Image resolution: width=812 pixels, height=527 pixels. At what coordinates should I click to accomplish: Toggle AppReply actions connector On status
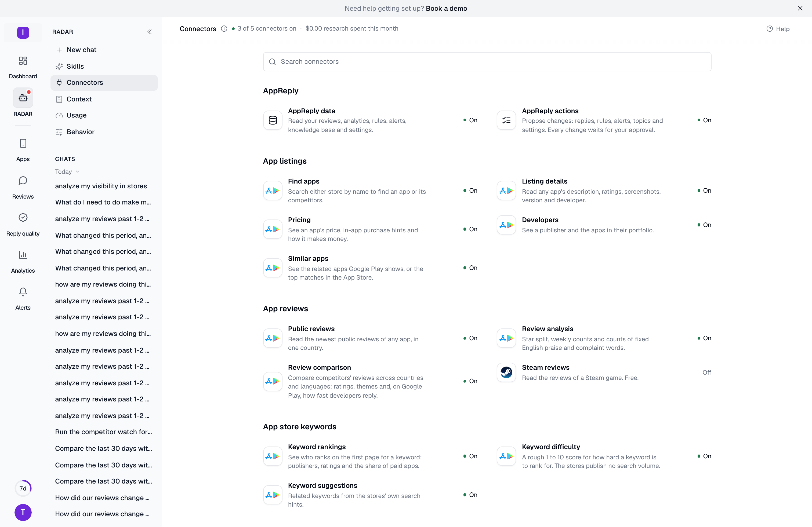click(704, 120)
